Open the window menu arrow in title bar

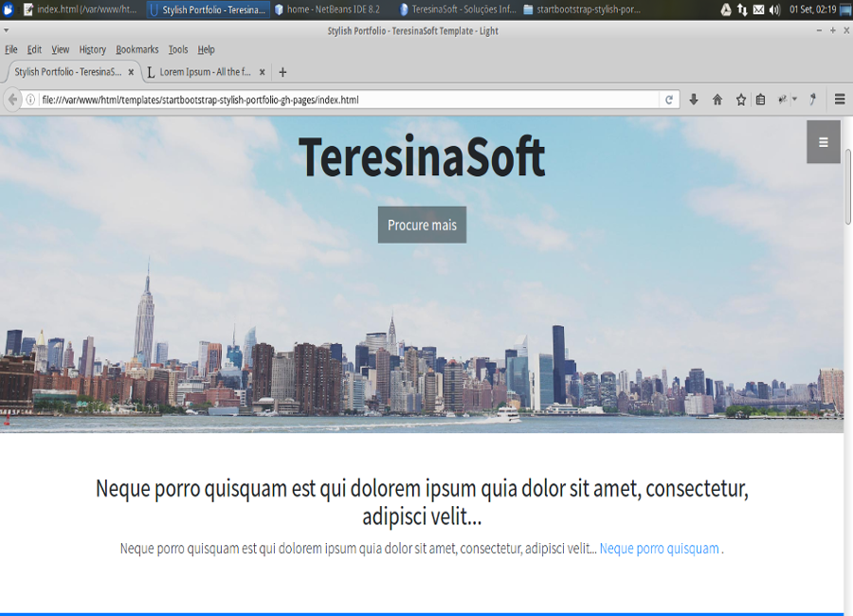tap(8, 30)
